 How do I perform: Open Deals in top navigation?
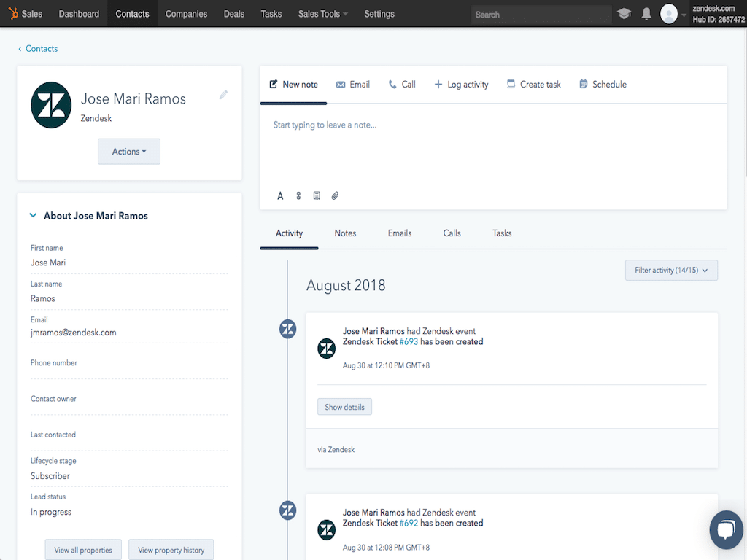[234, 14]
